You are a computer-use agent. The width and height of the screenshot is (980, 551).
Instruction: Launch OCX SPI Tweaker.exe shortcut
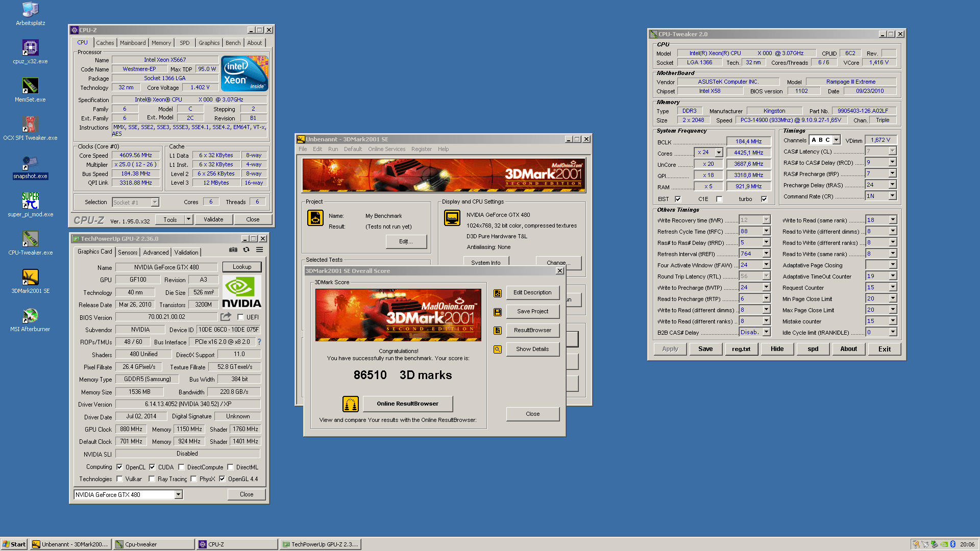pos(31,128)
